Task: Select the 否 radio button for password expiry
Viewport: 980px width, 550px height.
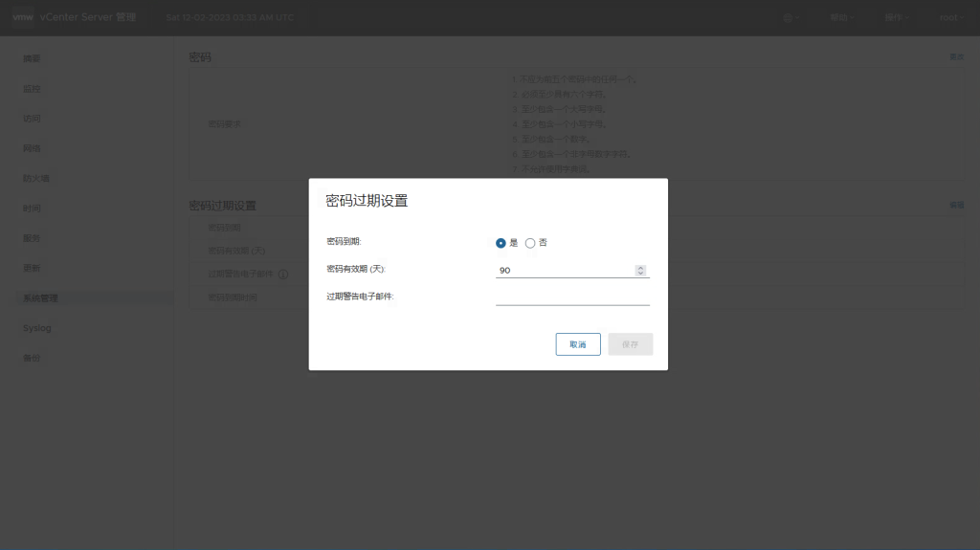Action: [x=530, y=243]
